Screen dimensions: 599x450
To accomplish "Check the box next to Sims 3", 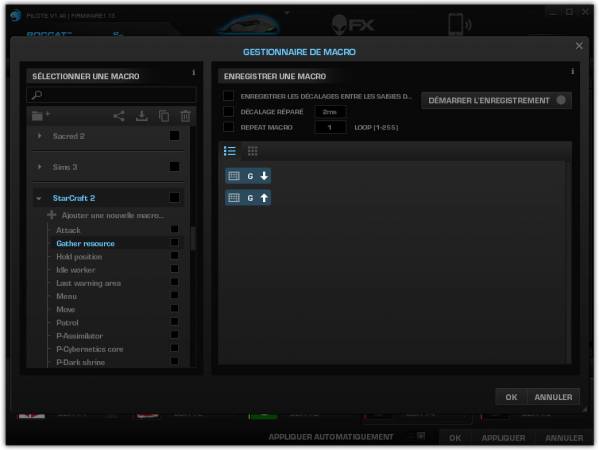I will 174,167.
